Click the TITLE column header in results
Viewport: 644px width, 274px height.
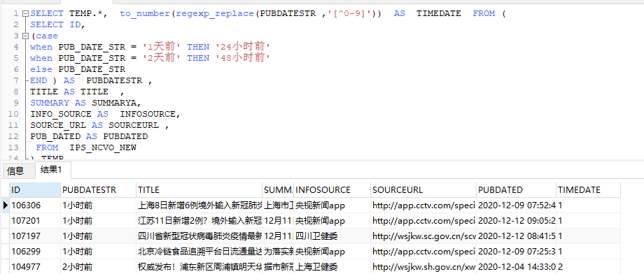coord(199,190)
